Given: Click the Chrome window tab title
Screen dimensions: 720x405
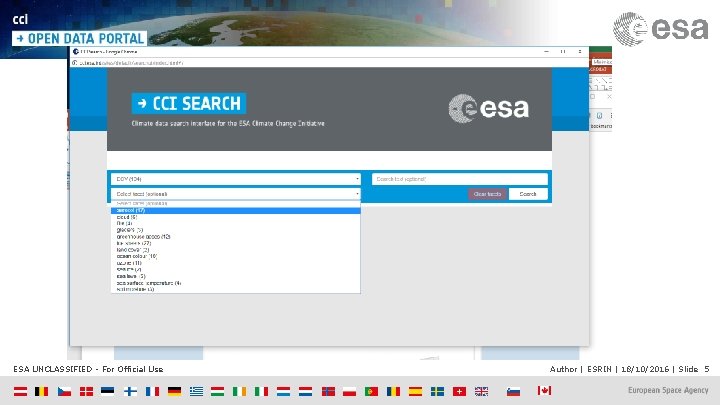Looking at the screenshot, I should [109, 51].
